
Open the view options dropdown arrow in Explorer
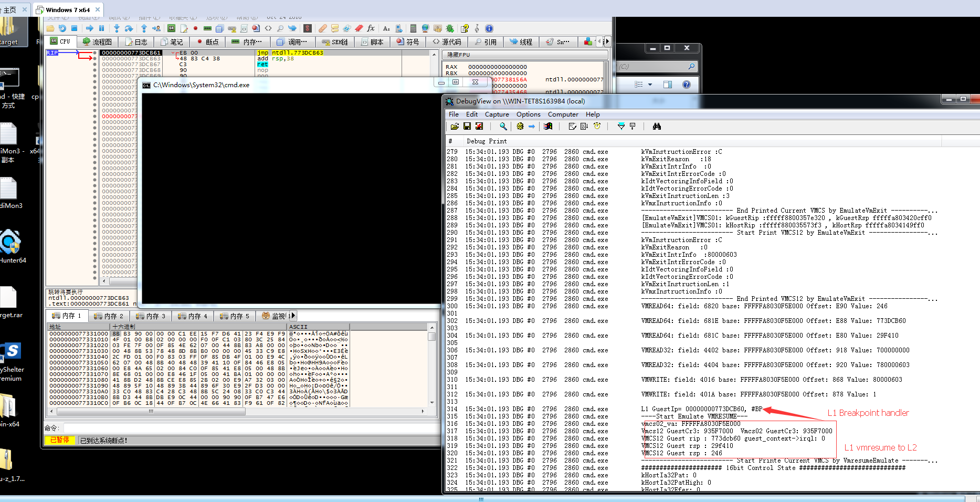(650, 85)
